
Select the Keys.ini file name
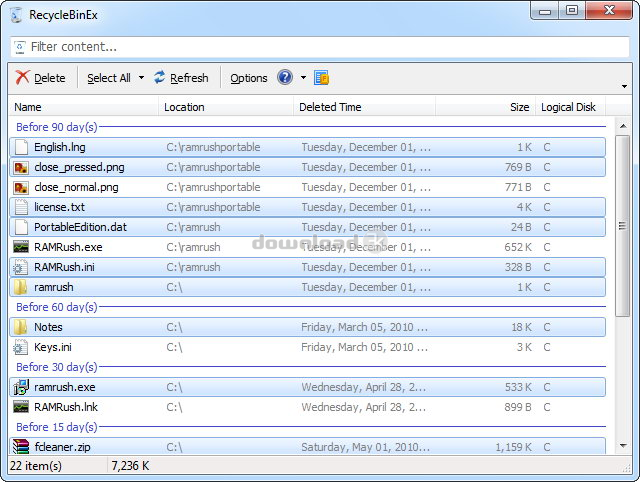53,347
